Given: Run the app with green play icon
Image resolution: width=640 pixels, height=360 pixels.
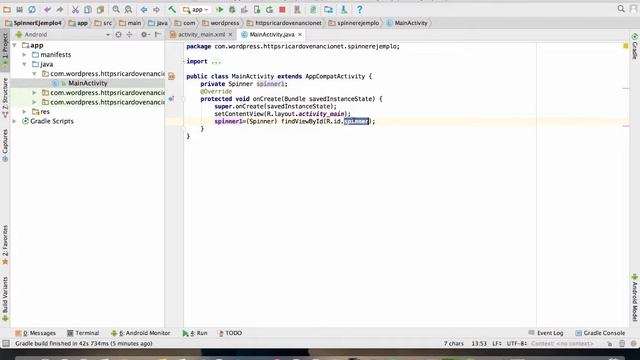Looking at the screenshot, I should [220, 9].
